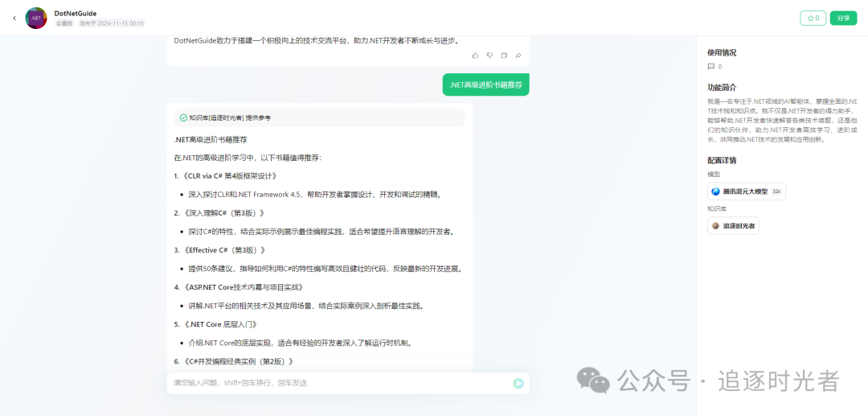Open the 知识库[追逐时光者] reference banner
The height and width of the screenshot is (416, 868).
tap(319, 117)
